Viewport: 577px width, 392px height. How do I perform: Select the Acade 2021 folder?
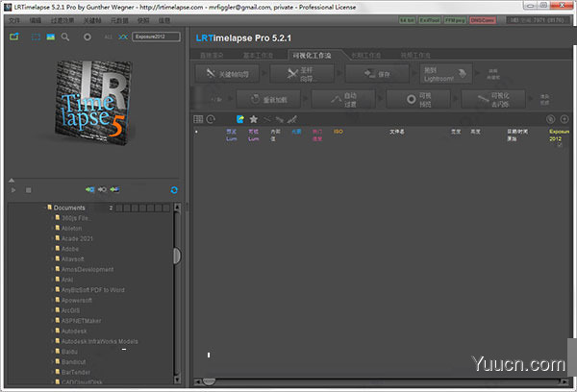click(x=77, y=238)
